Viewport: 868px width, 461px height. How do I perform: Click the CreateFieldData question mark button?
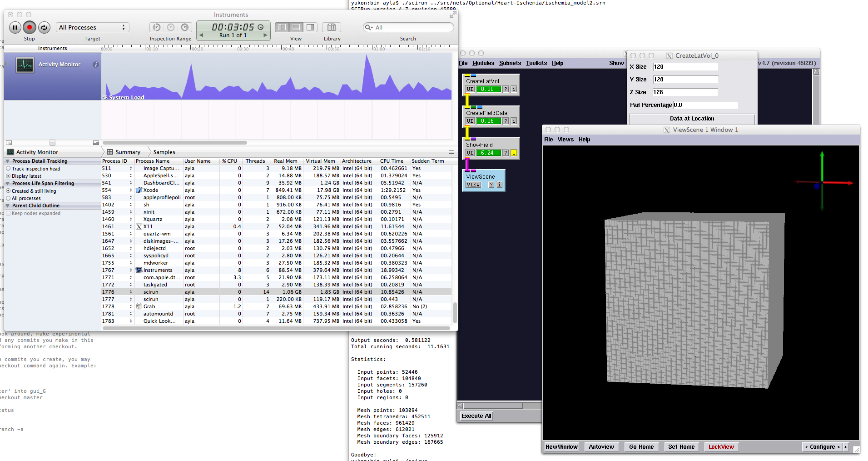pos(506,121)
